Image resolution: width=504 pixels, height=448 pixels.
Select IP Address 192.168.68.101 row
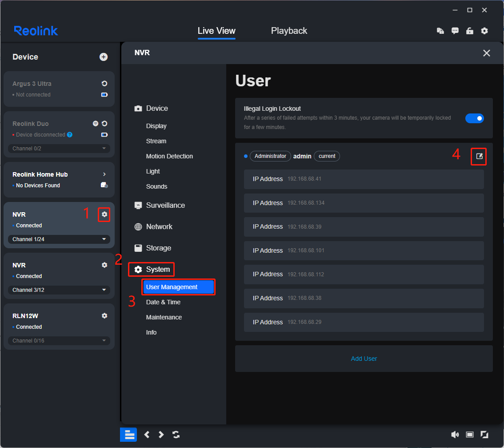point(364,251)
